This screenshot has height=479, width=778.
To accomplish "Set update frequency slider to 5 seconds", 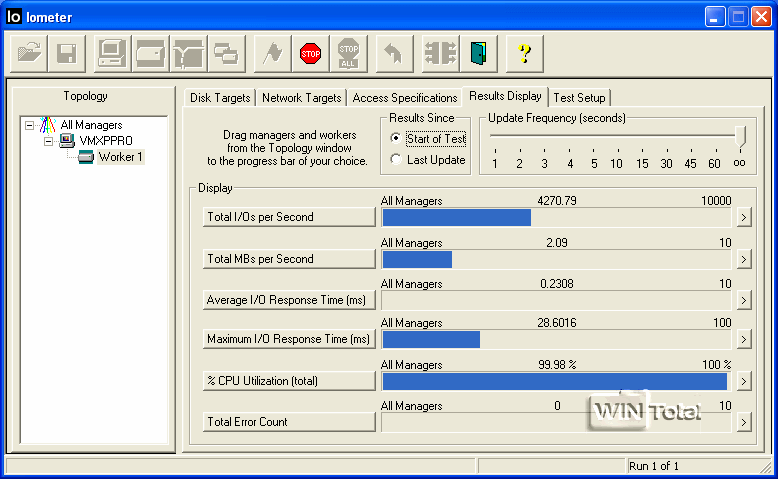I will pos(593,136).
